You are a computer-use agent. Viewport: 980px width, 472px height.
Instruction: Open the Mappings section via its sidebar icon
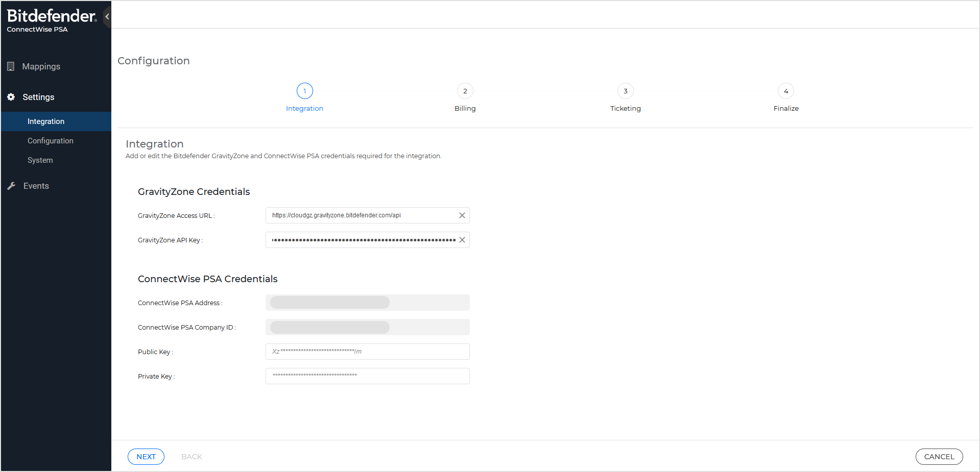pyautogui.click(x=11, y=66)
